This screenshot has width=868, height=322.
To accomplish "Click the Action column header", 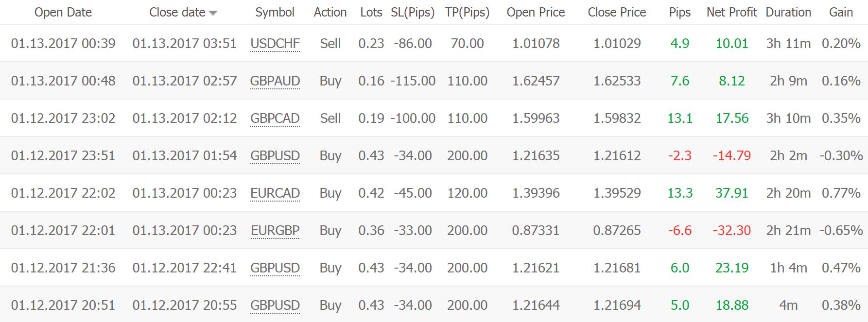I will (x=330, y=12).
